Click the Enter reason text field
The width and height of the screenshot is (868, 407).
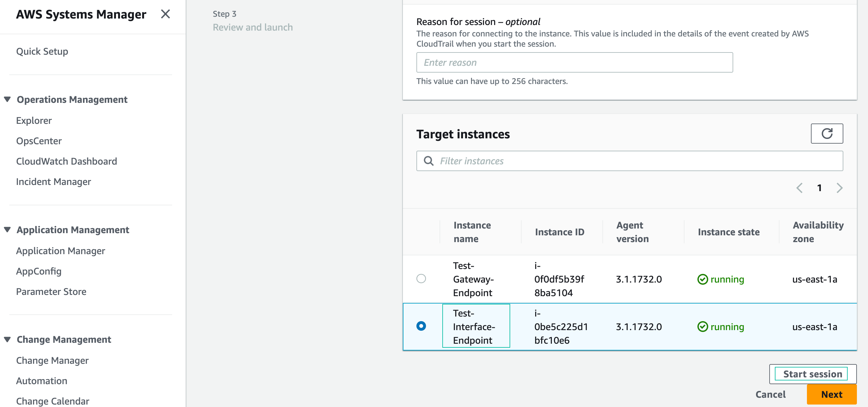pos(574,62)
